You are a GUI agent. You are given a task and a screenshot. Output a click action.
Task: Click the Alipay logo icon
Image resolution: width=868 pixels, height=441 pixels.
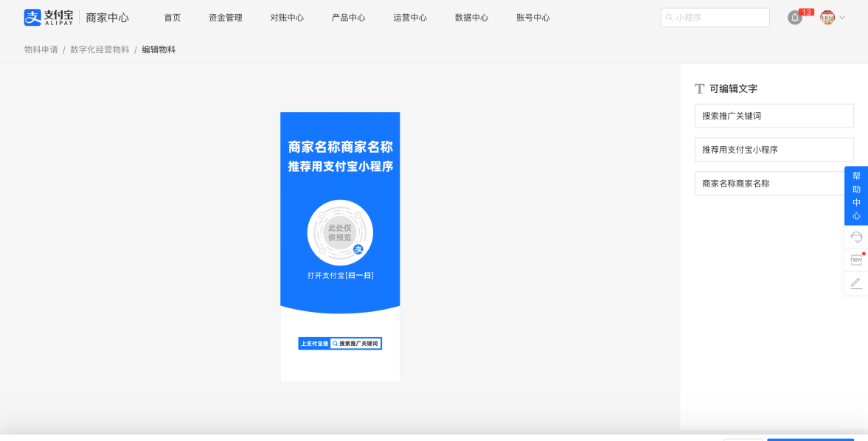point(32,17)
